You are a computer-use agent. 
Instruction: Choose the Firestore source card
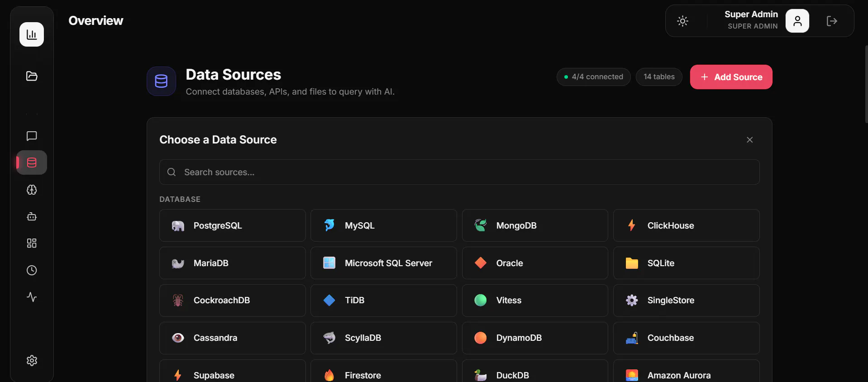tap(384, 371)
